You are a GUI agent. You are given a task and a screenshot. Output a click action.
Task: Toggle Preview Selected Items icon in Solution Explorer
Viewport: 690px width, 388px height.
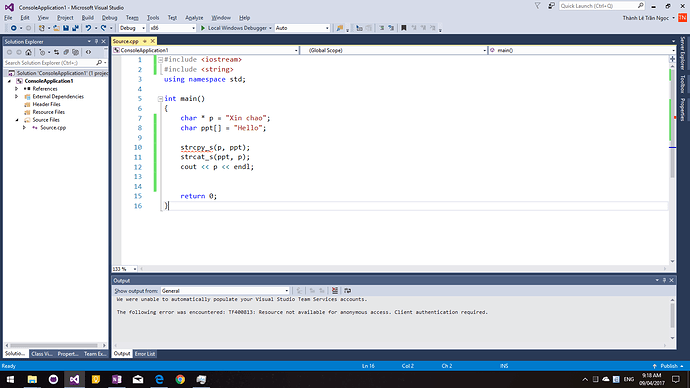88,52
